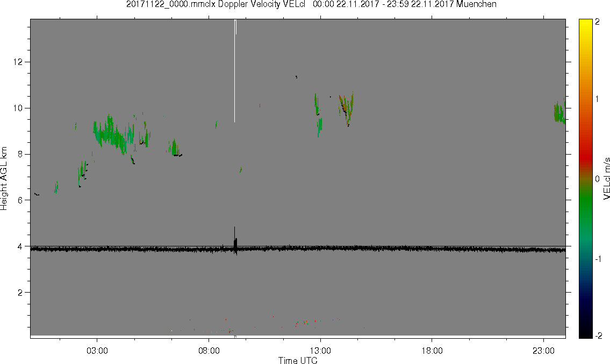Screen dimensions: 610x364
Task: Click the plot title text at the top
Action: click(x=311, y=4)
